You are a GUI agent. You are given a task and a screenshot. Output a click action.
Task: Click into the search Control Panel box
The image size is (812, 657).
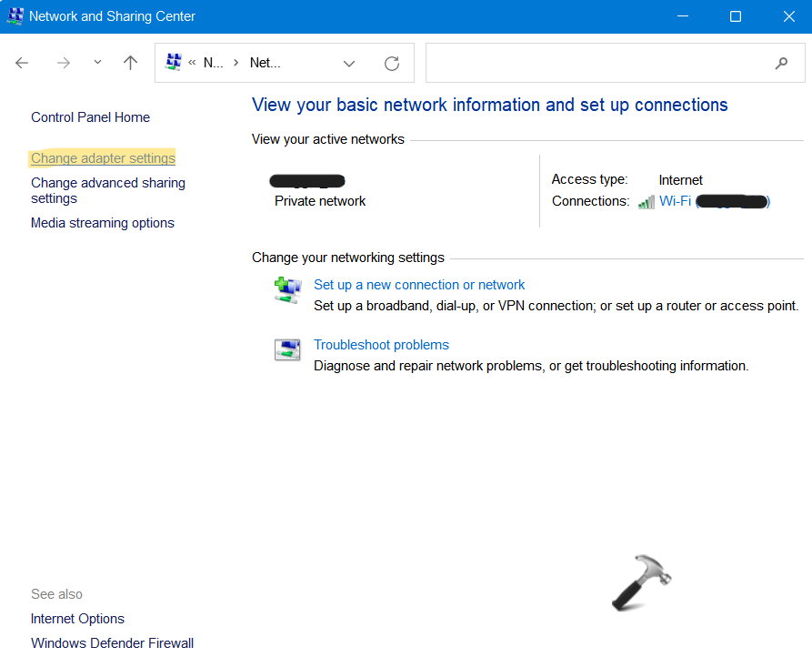coord(596,63)
